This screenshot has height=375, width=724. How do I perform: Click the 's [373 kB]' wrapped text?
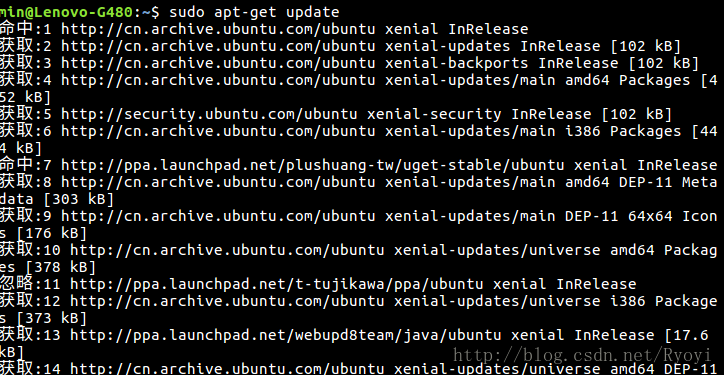43,318
